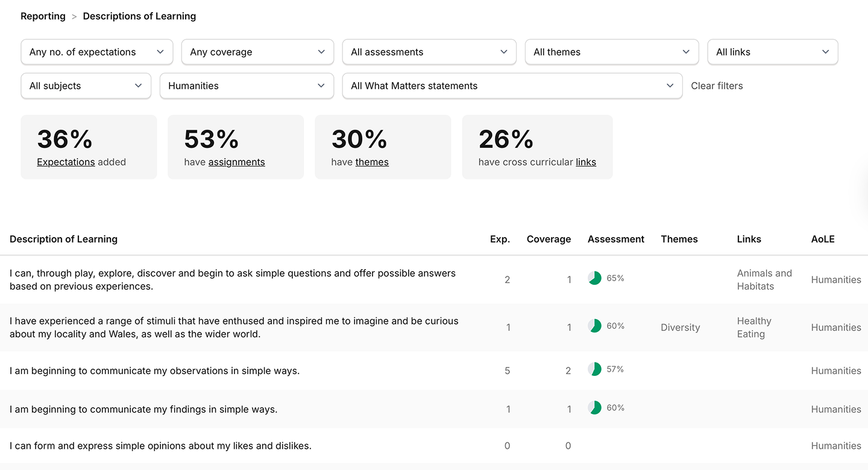Expand All What Matters statements dropdown

512,86
